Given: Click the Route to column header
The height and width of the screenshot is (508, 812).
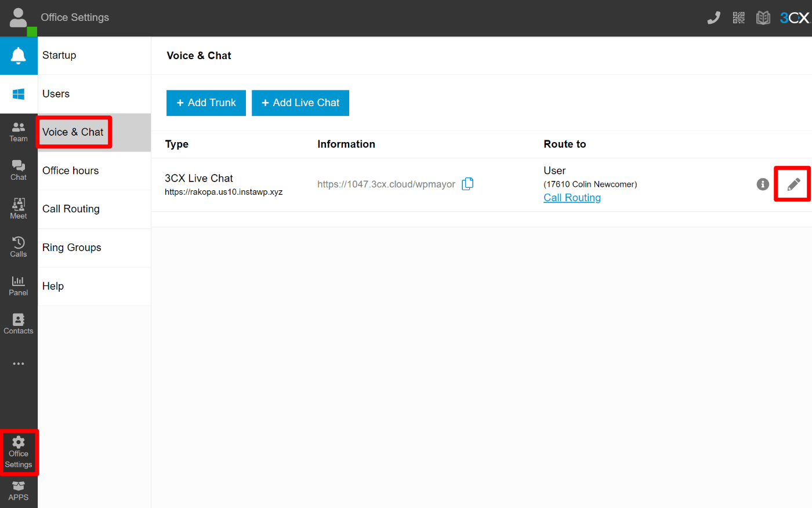Looking at the screenshot, I should point(565,144).
